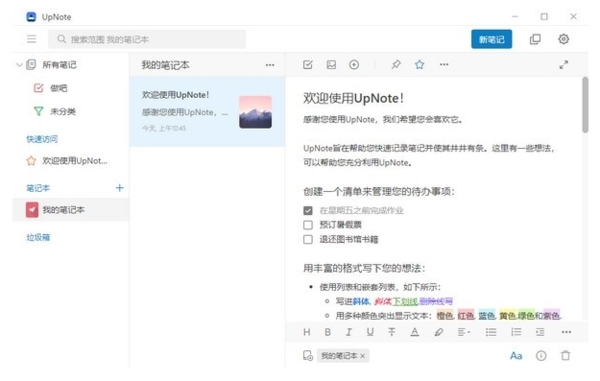Viewport: 600px width, 381px height.
Task: Apply heading format with H icon
Action: [307, 332]
